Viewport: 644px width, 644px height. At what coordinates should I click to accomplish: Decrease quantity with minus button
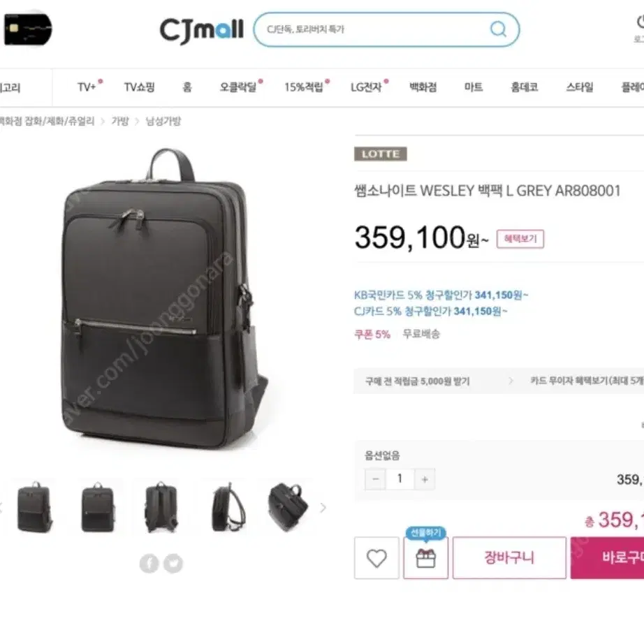click(375, 479)
